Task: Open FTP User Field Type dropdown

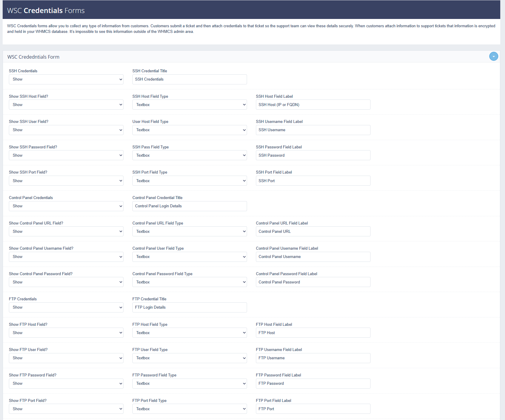Action: (190, 358)
